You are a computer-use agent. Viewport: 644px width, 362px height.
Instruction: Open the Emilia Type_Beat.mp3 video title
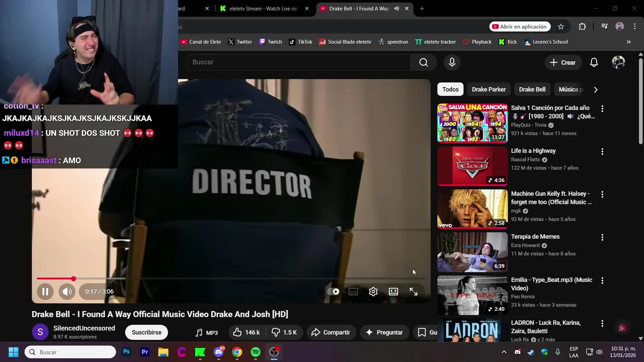click(x=551, y=284)
